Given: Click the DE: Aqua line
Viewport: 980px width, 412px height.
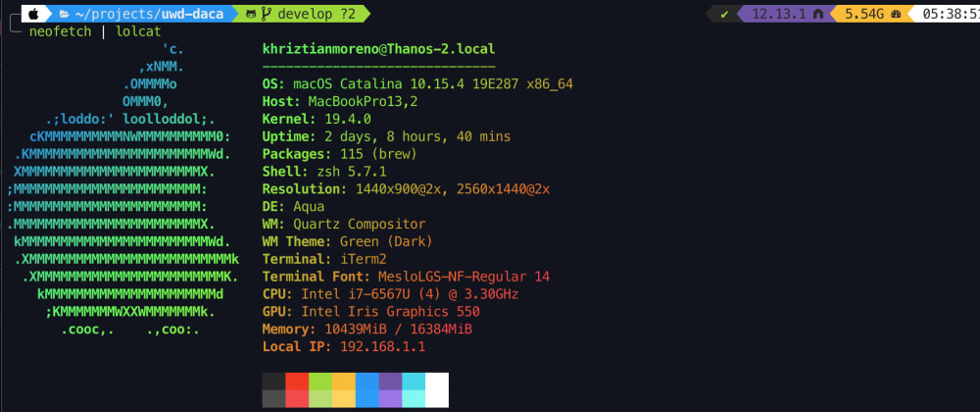Looking at the screenshot, I should coord(294,206).
